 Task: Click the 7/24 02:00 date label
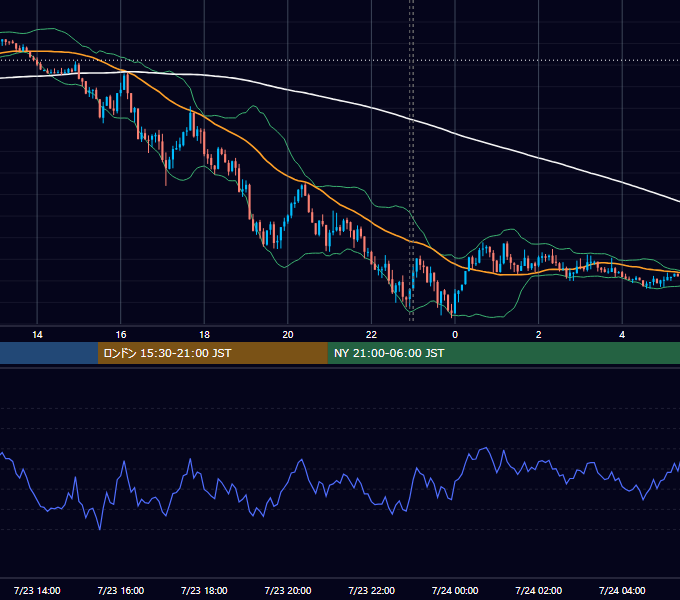tap(539, 590)
